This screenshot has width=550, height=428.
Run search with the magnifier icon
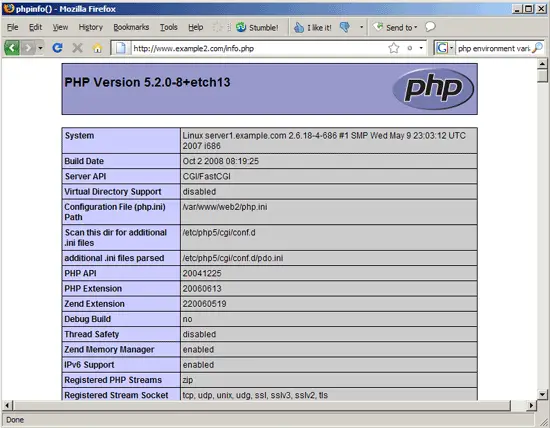click(x=537, y=48)
